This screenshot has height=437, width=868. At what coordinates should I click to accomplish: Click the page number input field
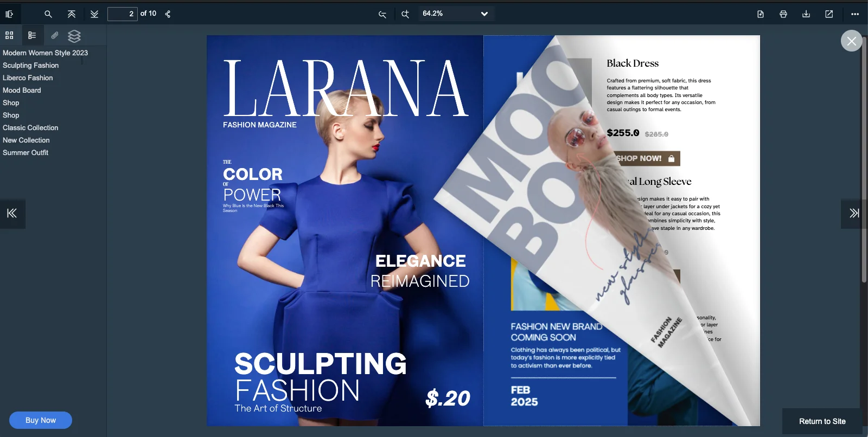coord(122,14)
